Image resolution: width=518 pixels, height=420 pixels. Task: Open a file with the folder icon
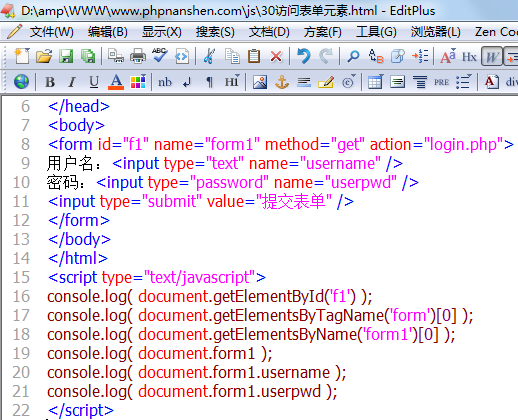pos(44,56)
